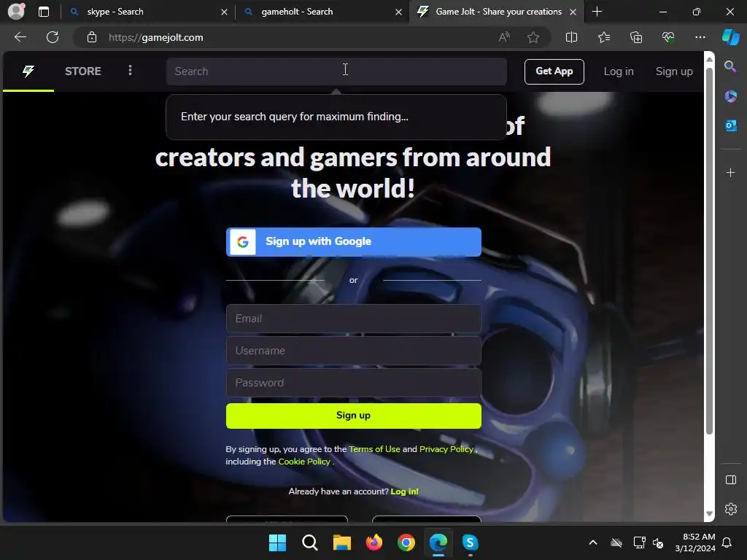
Task: Click the Game Jolt lightning logo
Action: click(x=28, y=71)
